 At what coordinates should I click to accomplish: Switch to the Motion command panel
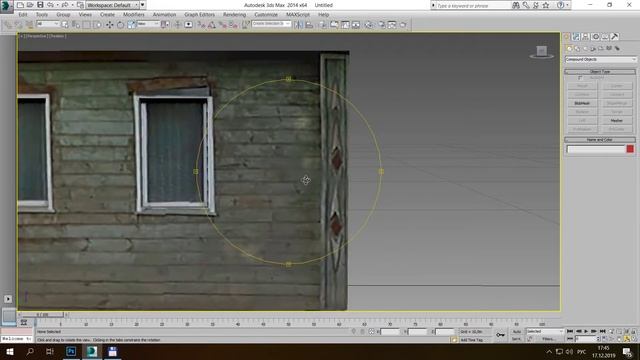(596, 37)
